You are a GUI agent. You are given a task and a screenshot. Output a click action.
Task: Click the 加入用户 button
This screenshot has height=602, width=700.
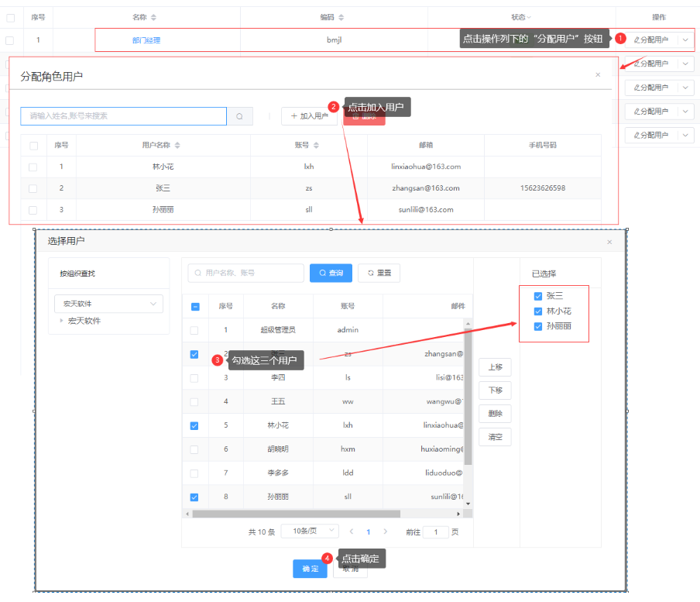(x=310, y=116)
